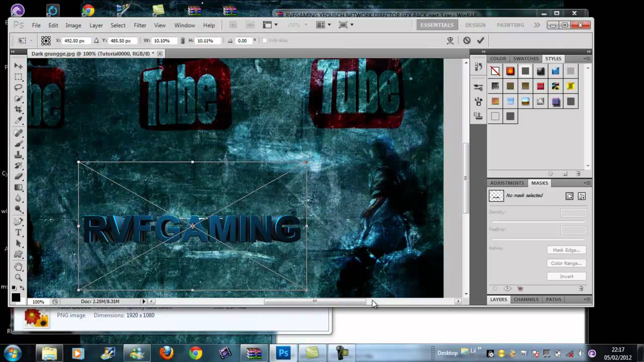Open the Tool Presets collapsed panel icon
This screenshot has width=644, height=362.
pos(478,87)
